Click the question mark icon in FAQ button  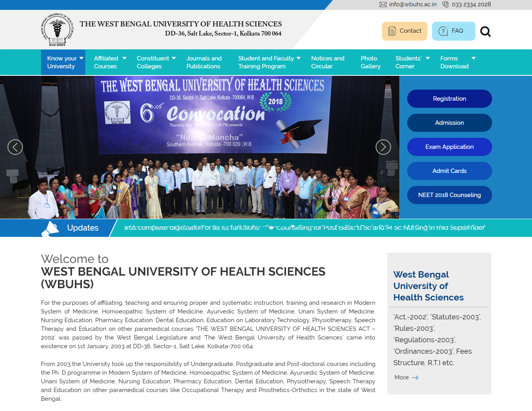(443, 31)
